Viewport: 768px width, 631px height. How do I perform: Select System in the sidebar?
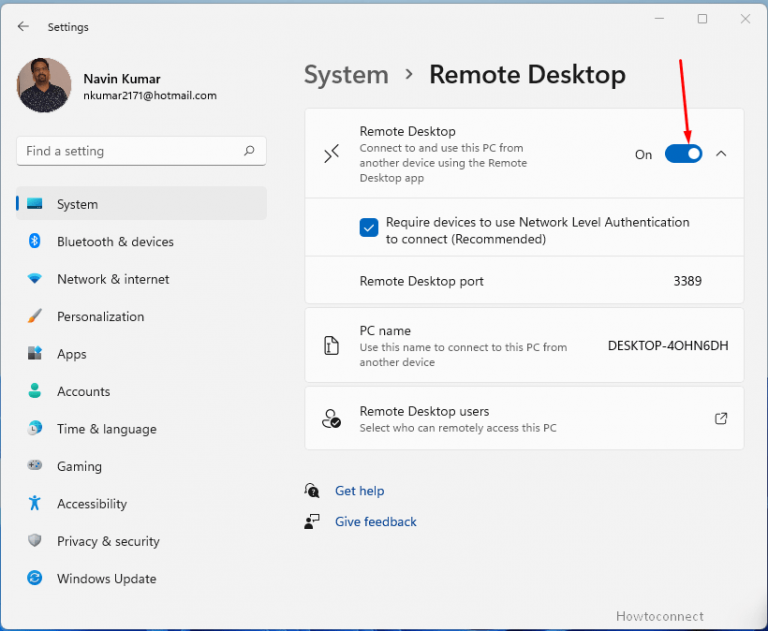[141, 203]
